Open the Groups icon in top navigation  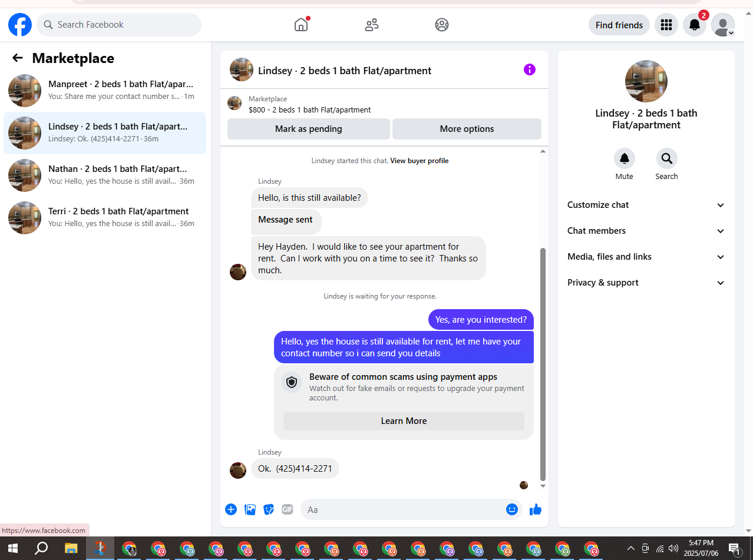(442, 25)
